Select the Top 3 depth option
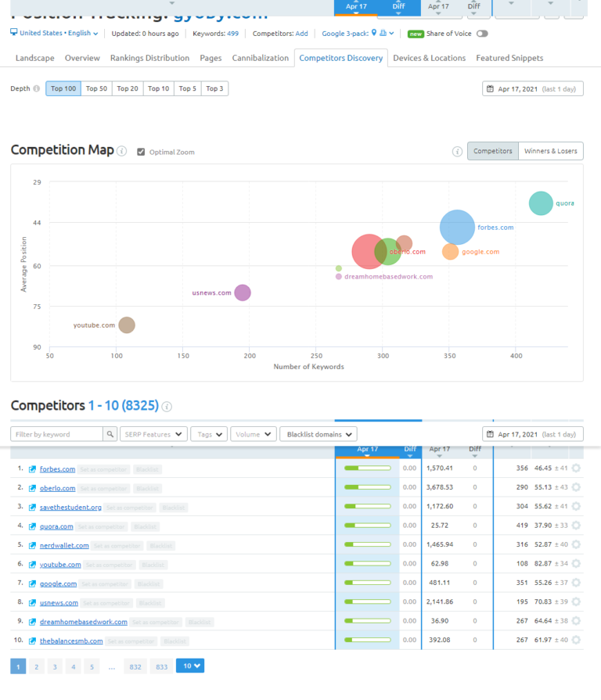Viewport: 601px width, 700px height. [214, 88]
